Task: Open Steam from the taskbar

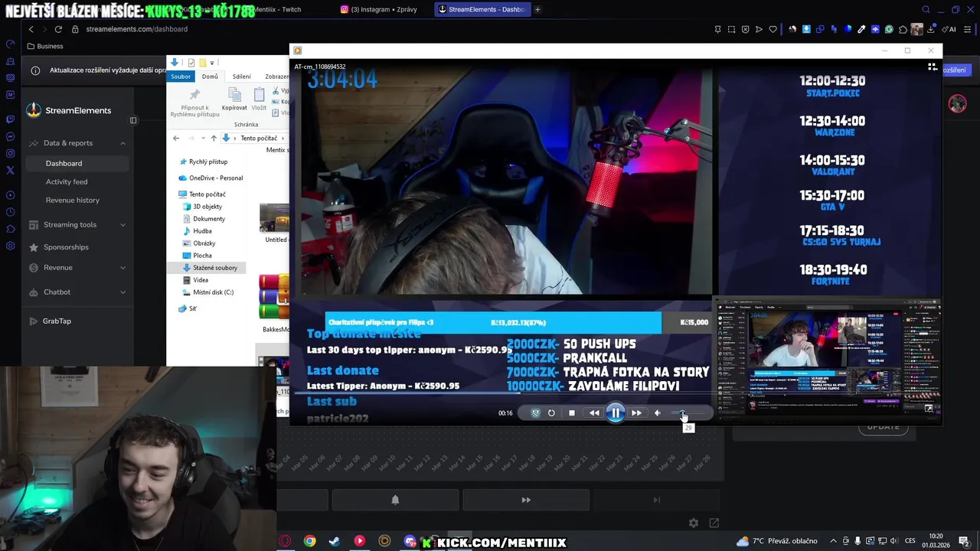Action: click(x=334, y=541)
